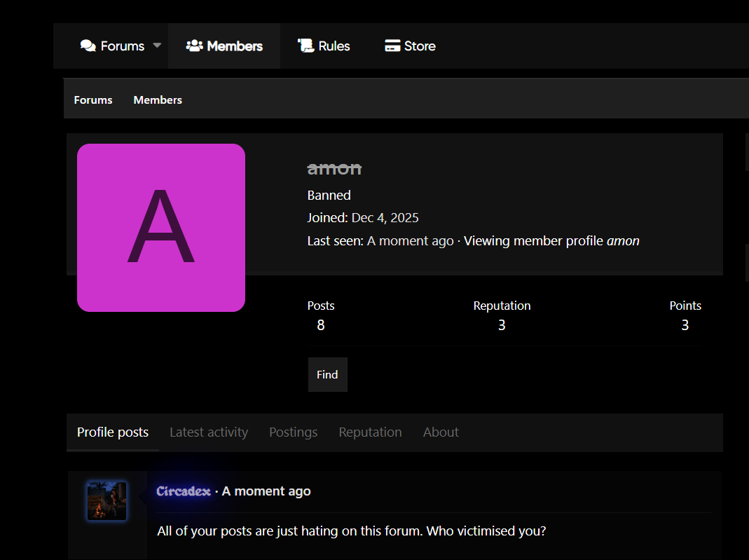This screenshot has height=560, width=749.
Task: Expand the Forums dropdown arrow
Action: pyautogui.click(x=157, y=46)
